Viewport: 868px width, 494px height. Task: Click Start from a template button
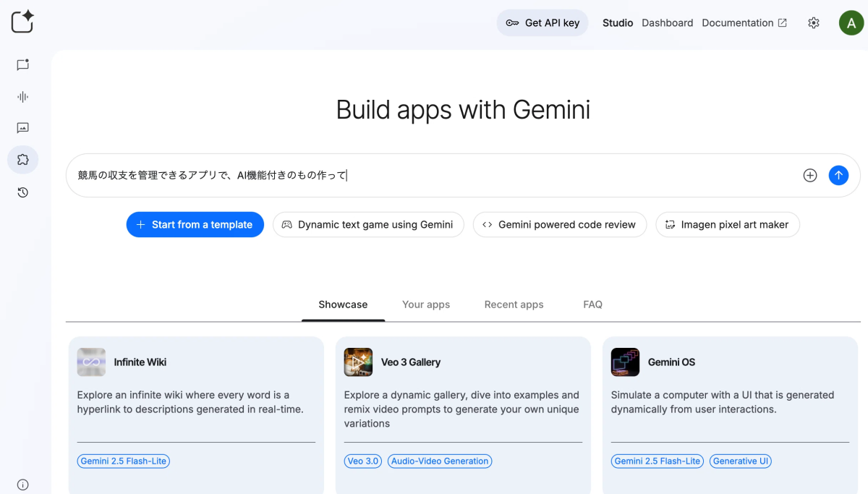195,225
